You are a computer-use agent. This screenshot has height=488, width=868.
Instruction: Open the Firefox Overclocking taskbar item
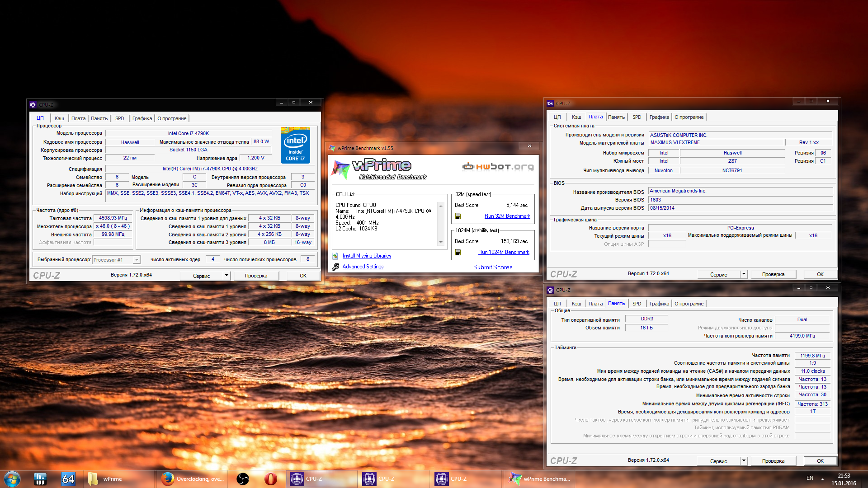pos(193,479)
